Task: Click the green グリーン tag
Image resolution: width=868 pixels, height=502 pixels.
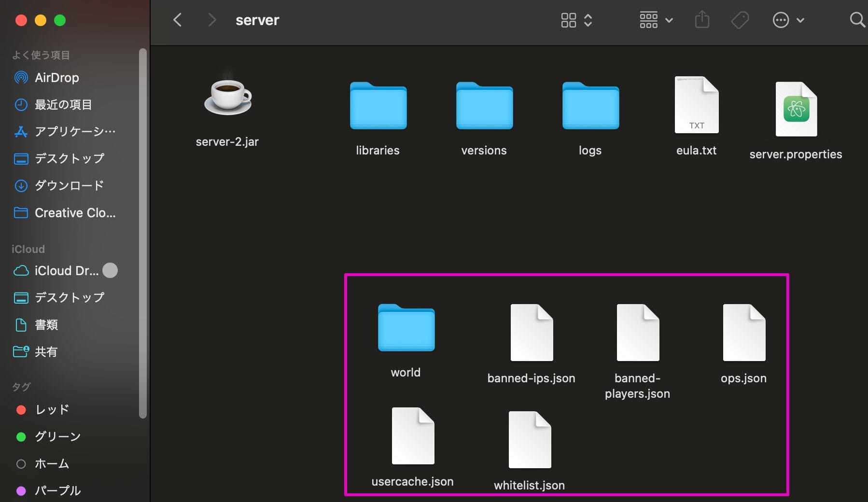Action: [x=57, y=437]
